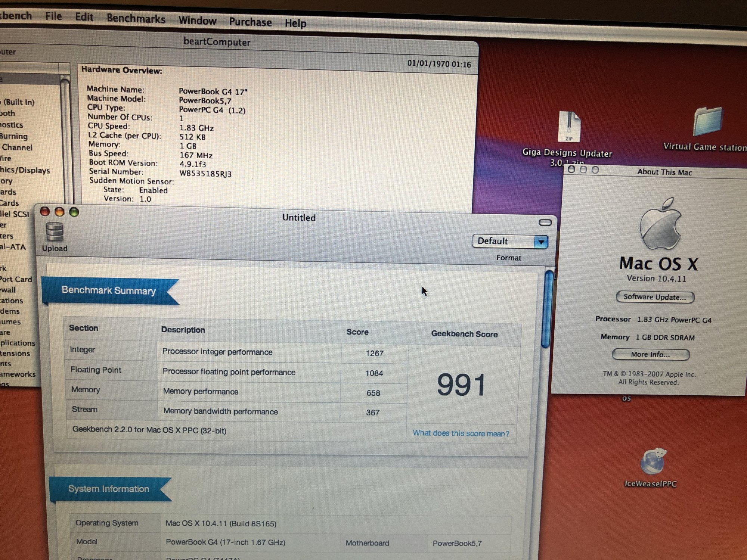The image size is (747, 560).
Task: Select Frameworks in System Profiler sidebar
Action: pos(18,374)
